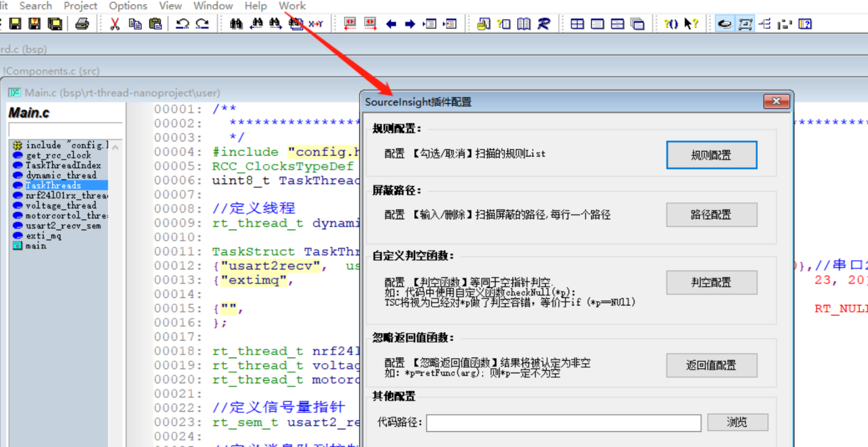Image resolution: width=868 pixels, height=447 pixels.
Task: Click the 规则配置 button
Action: pyautogui.click(x=711, y=155)
